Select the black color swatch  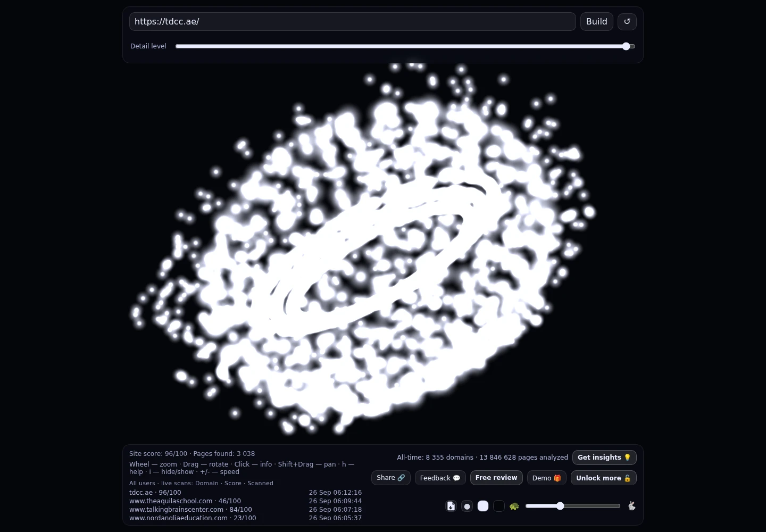point(499,506)
